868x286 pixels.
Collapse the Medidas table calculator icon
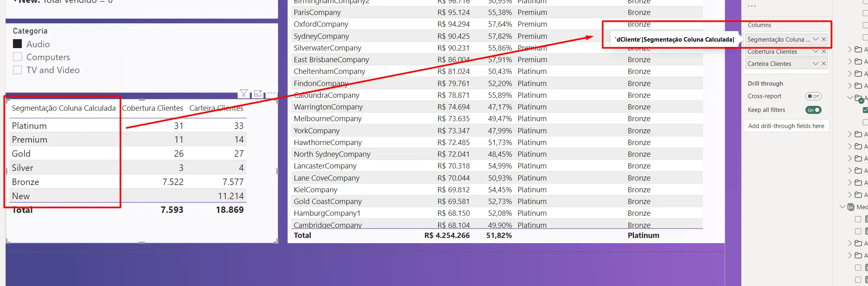click(x=851, y=207)
